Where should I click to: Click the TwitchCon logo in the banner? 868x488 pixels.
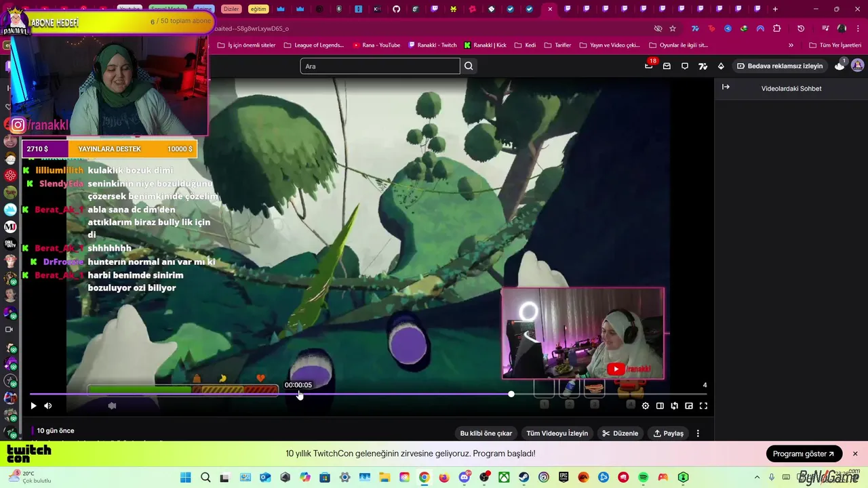coord(29,453)
